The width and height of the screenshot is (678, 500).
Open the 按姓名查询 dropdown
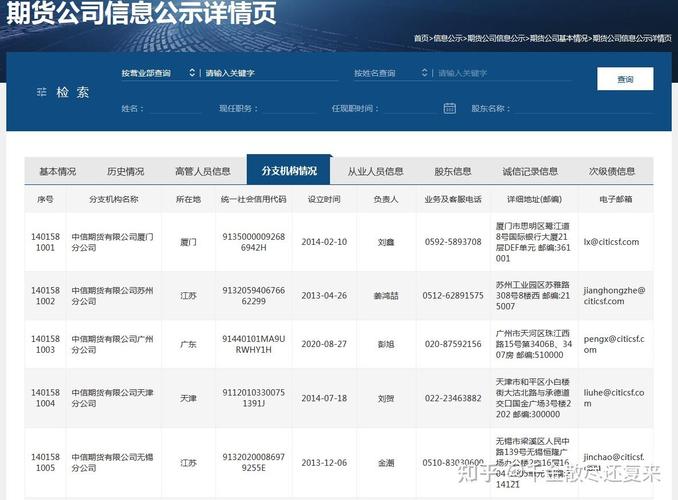click(391, 73)
